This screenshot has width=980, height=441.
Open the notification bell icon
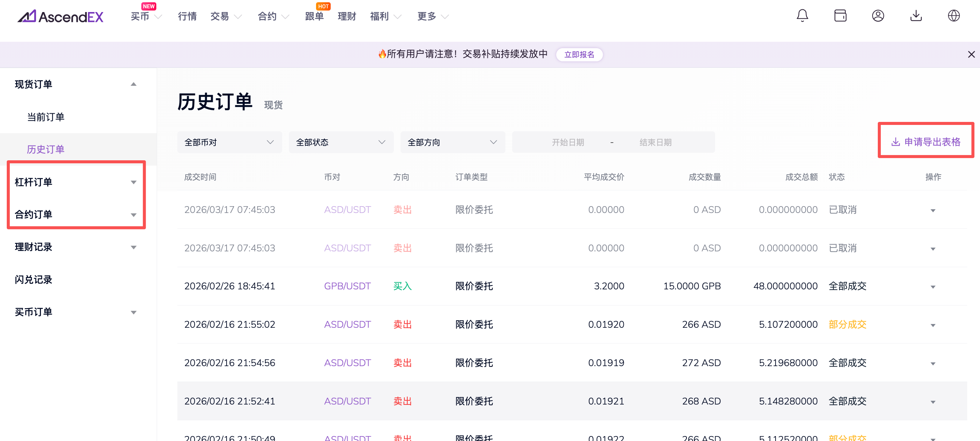pos(802,16)
